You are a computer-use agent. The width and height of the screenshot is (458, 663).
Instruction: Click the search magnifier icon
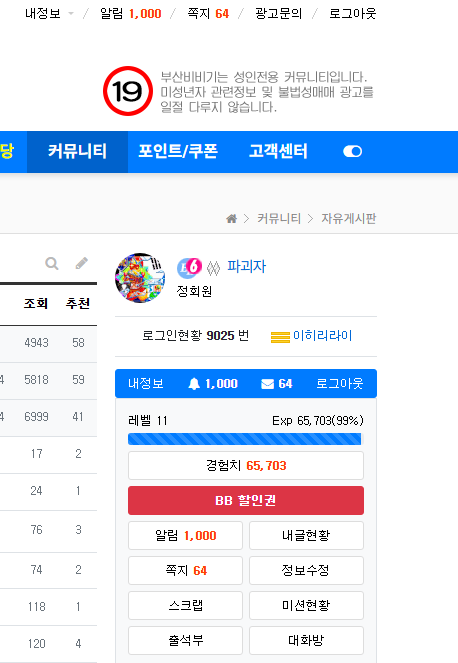click(52, 264)
